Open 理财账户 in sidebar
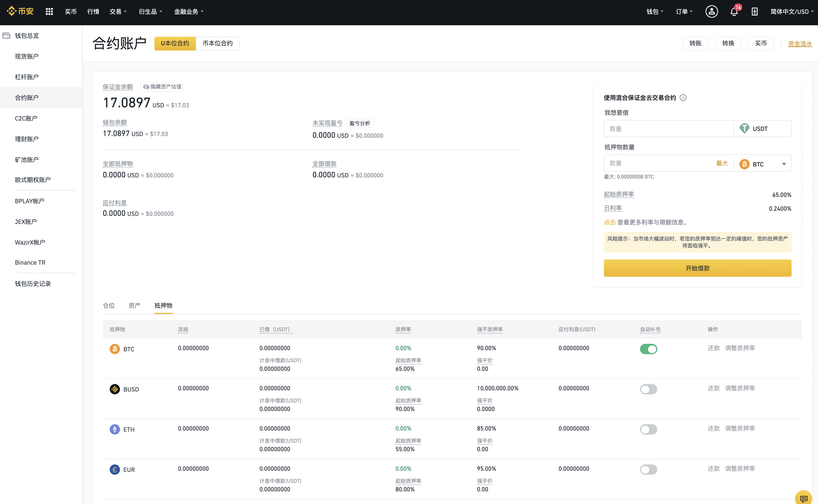 coord(27,139)
